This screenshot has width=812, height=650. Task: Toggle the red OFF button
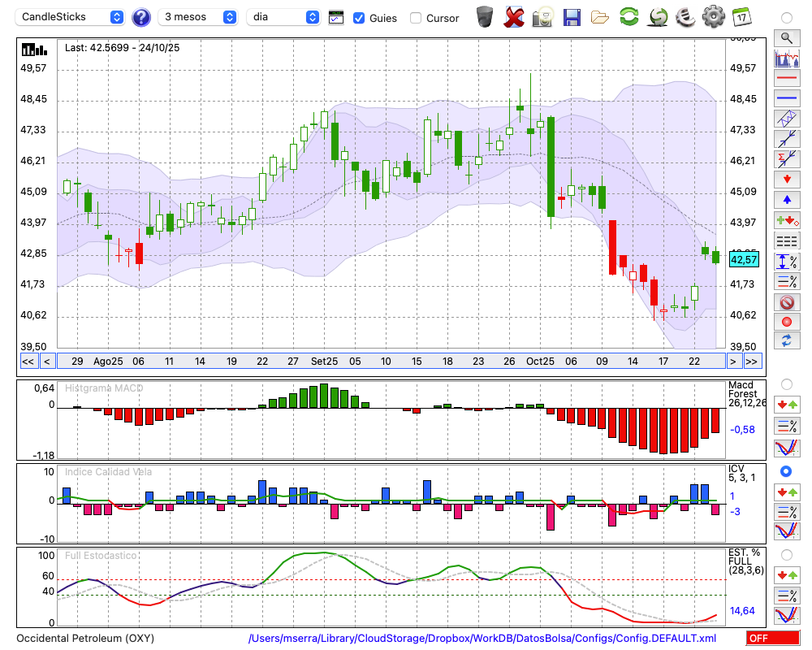(773, 638)
